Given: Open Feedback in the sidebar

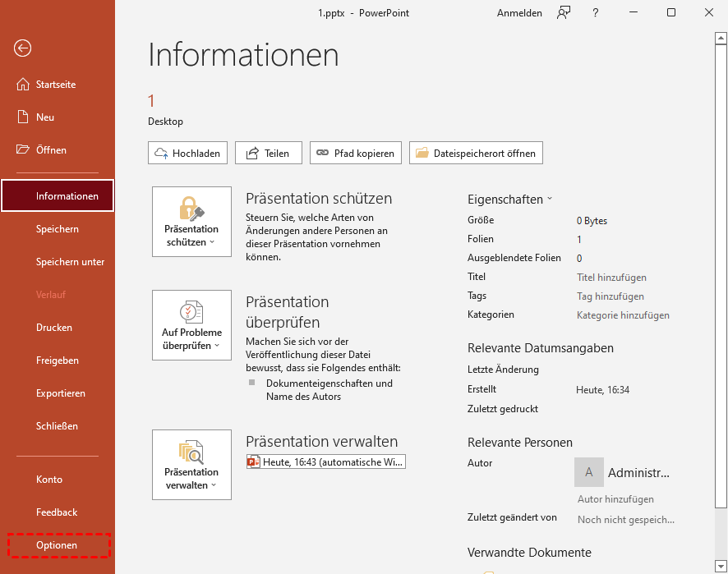Looking at the screenshot, I should pos(58,512).
